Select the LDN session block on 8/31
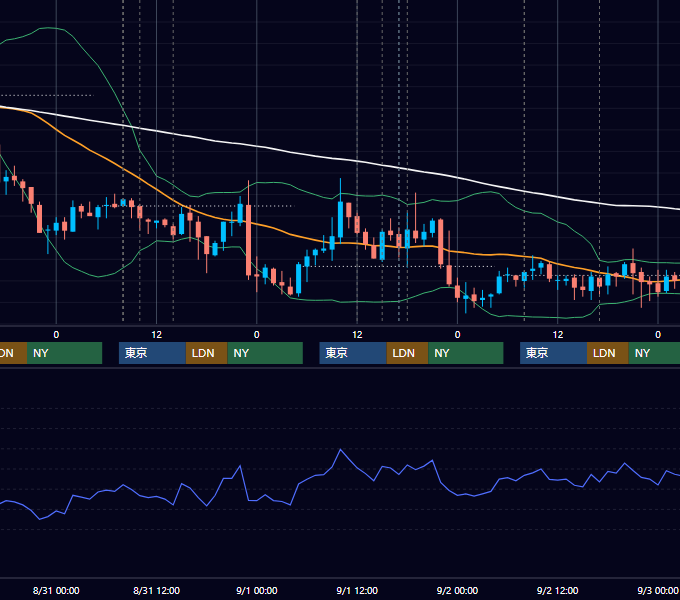 206,353
